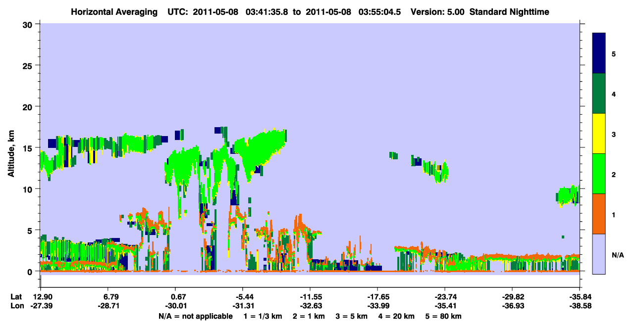Image resolution: width=644 pixels, height=330 pixels.
Task: Click the colorbar label '1'
Action: click(614, 214)
